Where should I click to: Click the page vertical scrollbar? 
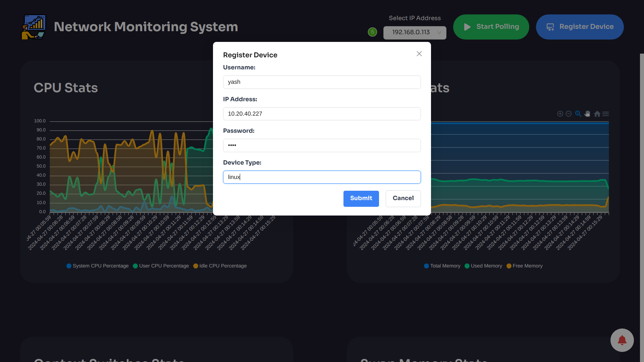[x=642, y=208]
